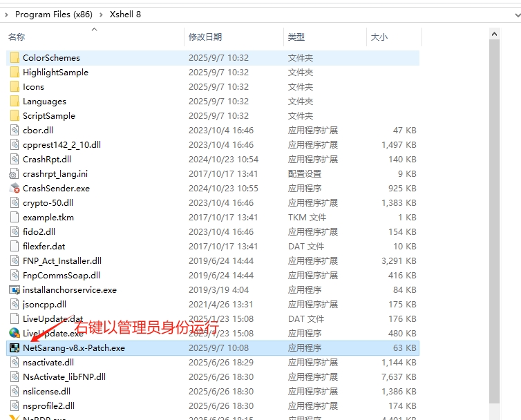Click the CrashSender.exe application icon
The width and height of the screenshot is (521, 420).
tap(15, 189)
